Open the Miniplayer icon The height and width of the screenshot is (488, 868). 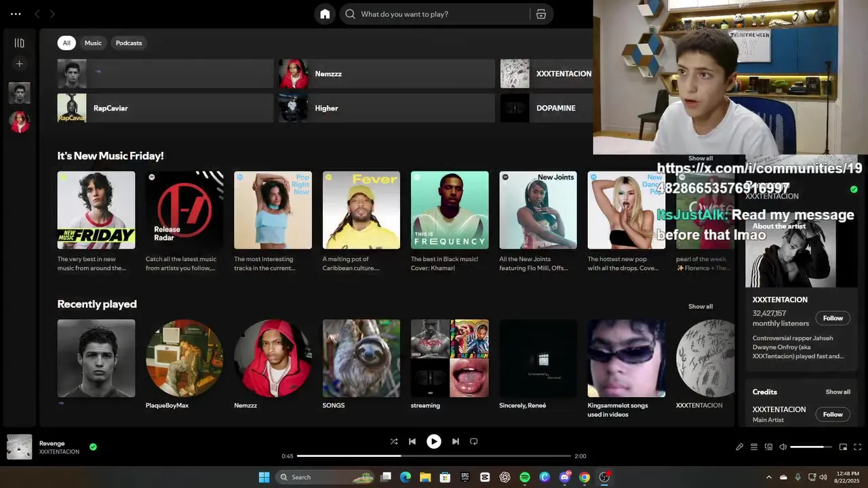(x=843, y=447)
